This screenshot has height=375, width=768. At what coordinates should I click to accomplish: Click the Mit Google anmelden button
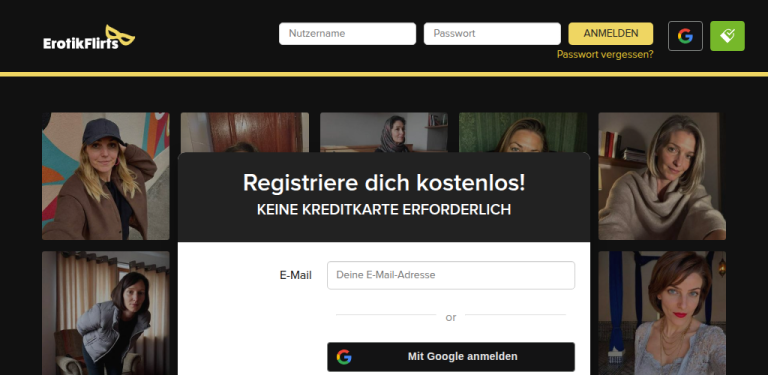[451, 357]
